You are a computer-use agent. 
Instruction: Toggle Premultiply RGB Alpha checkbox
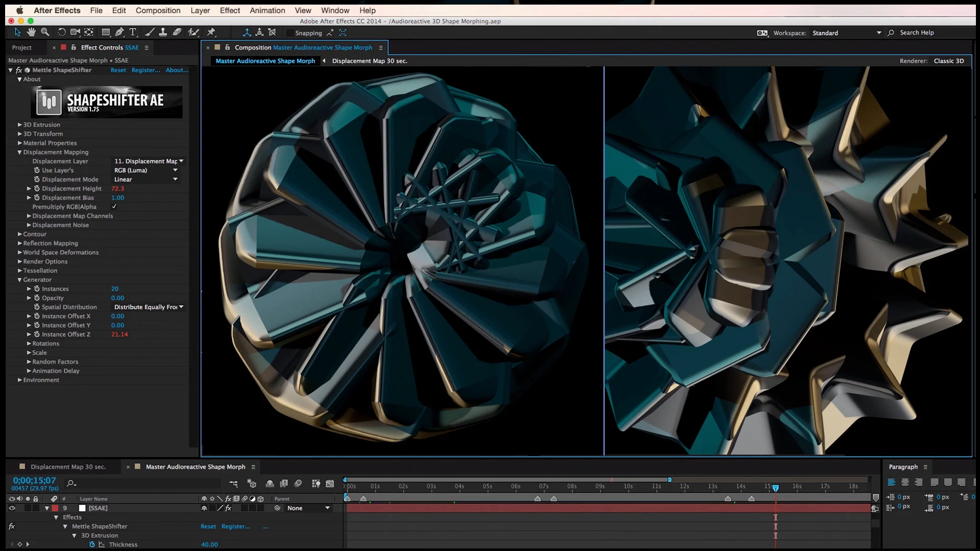point(114,207)
